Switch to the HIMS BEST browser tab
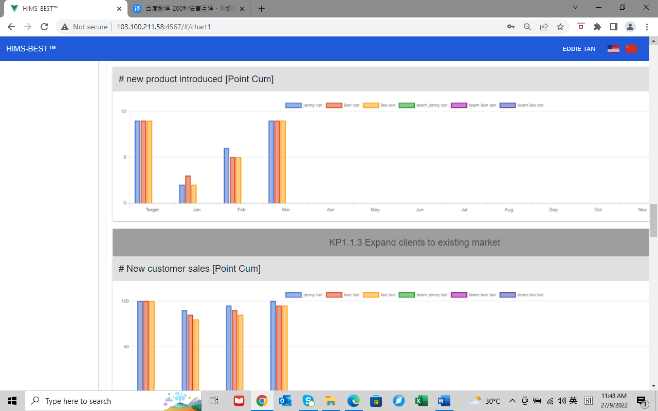Viewport: 658px width, 411px height. [60, 8]
